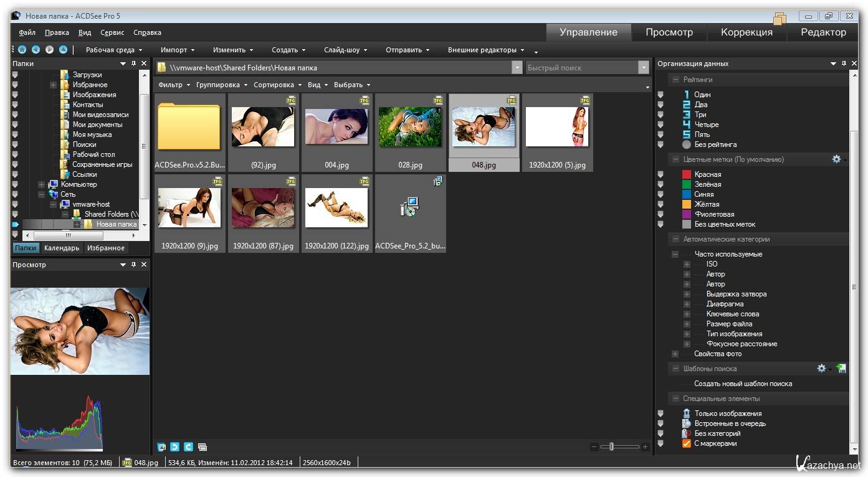Open the path bar dropdown arrow
The width and height of the screenshot is (868, 477).
(517, 68)
